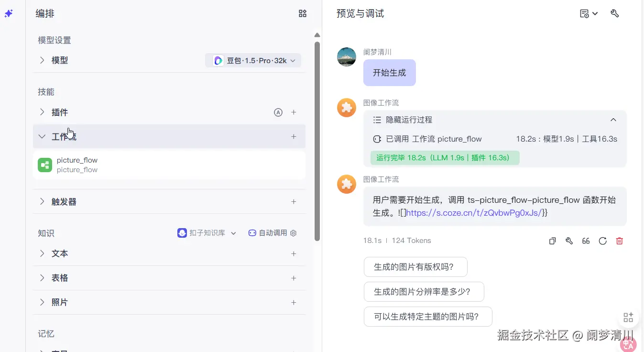Click the grid layout icon beside 编排
Viewport: 644px width, 352px height.
click(x=302, y=13)
